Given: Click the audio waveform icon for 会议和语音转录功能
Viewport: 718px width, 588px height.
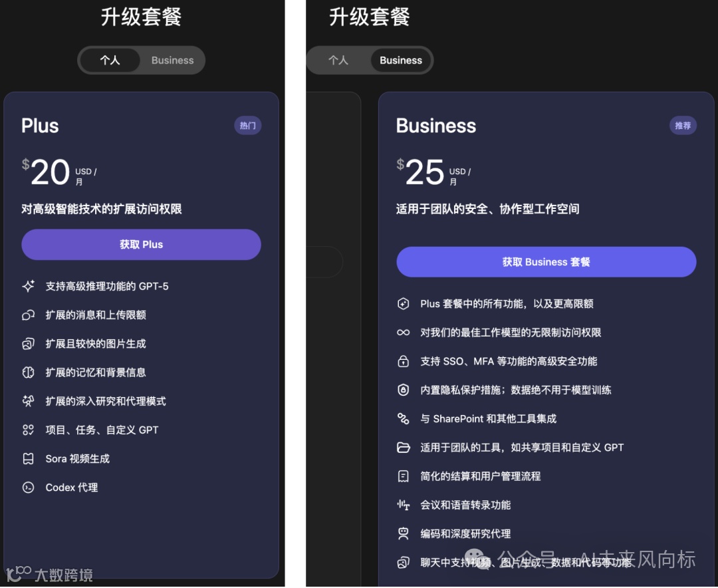Looking at the screenshot, I should pos(404,505).
